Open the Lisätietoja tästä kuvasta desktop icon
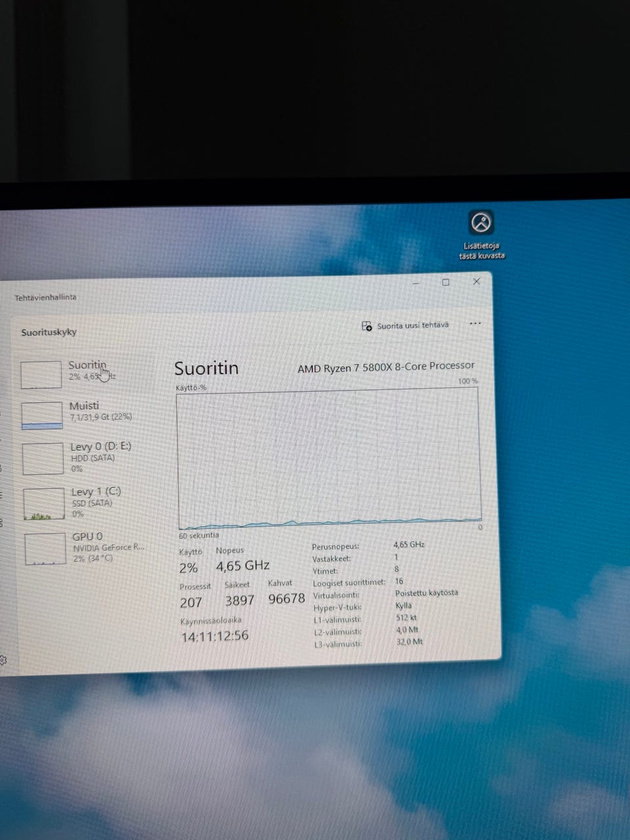The width and height of the screenshot is (630, 840). [x=482, y=236]
